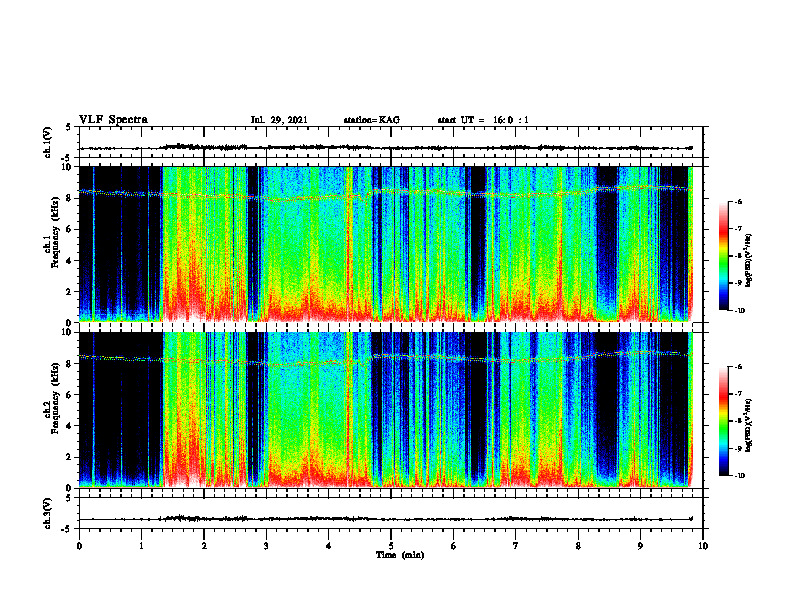Image resolution: width=792 pixels, height=612 pixels.
Task: Click the "-6" label on ch.1 color bar
Action: click(x=738, y=201)
